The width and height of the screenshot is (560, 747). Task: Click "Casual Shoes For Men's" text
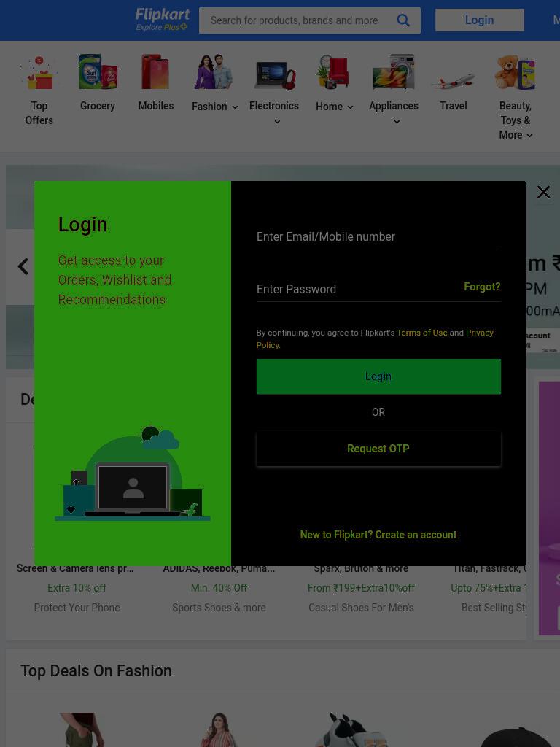(x=361, y=608)
